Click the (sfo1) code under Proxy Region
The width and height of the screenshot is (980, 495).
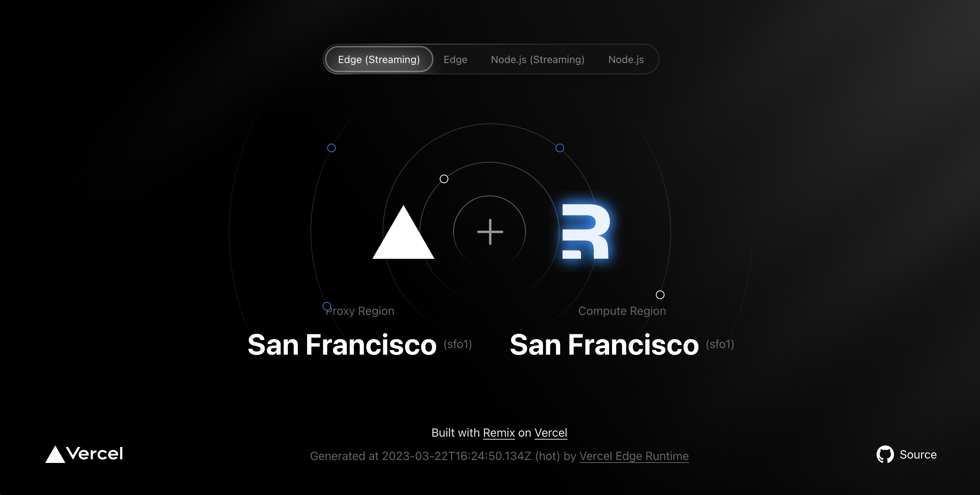(458, 344)
